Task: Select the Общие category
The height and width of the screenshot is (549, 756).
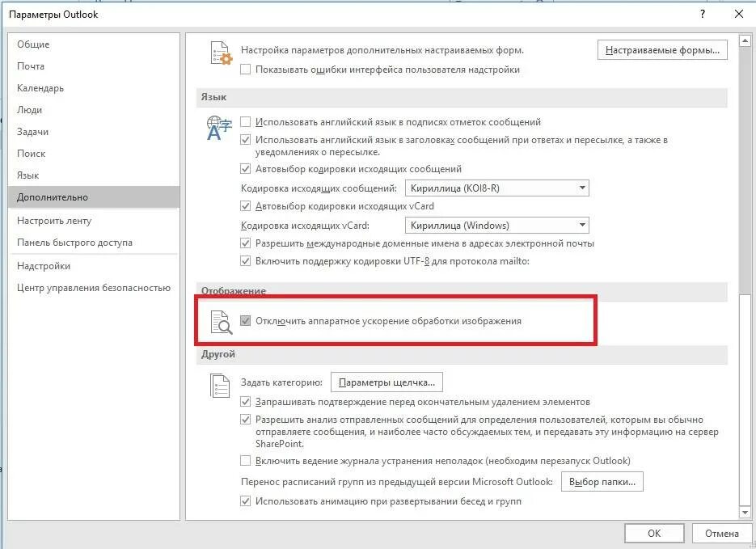Action: [94, 44]
